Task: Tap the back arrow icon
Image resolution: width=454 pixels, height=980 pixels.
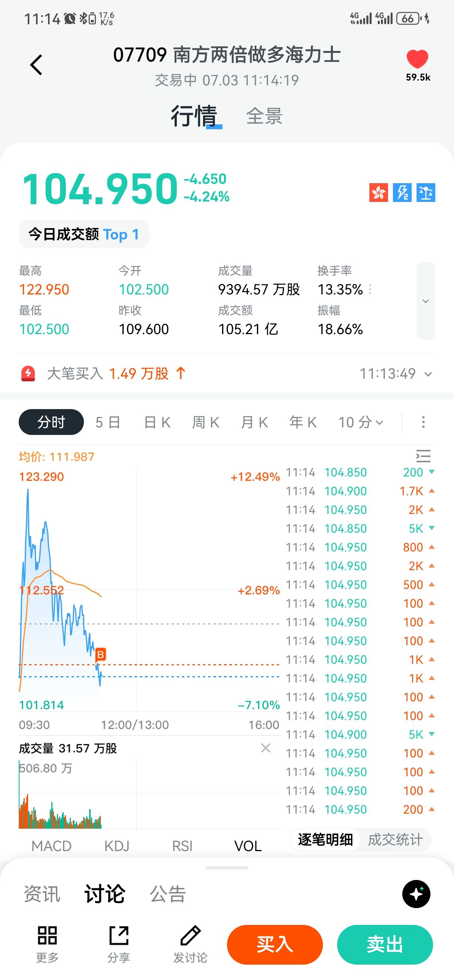Action: pos(36,65)
